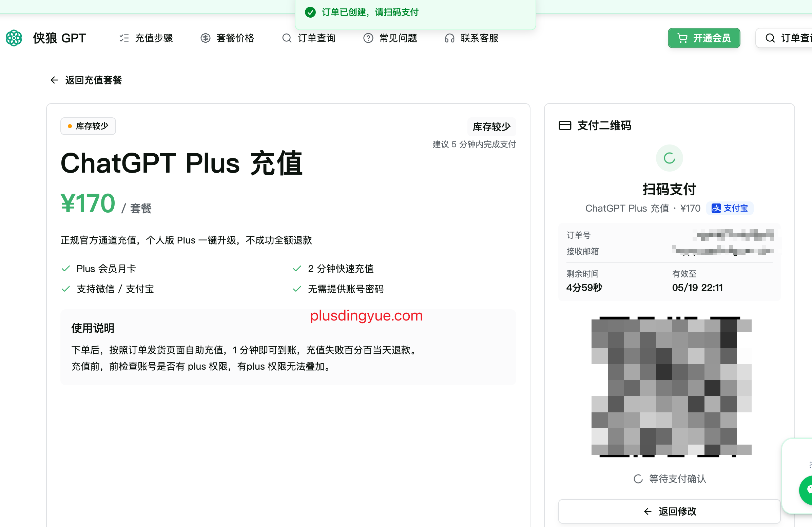Viewport: 812px width, 527px height.
Task: Click the 返回修改 button
Action: point(670,511)
